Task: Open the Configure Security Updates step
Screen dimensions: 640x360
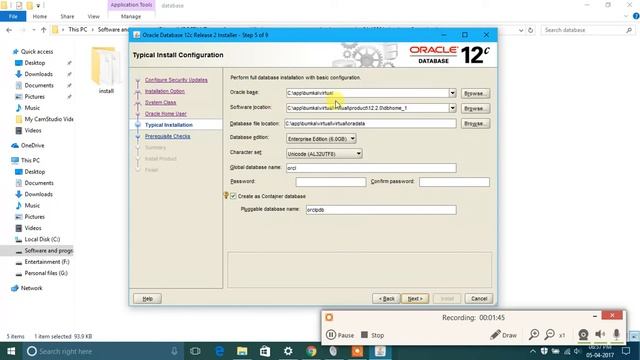Action: [176, 80]
